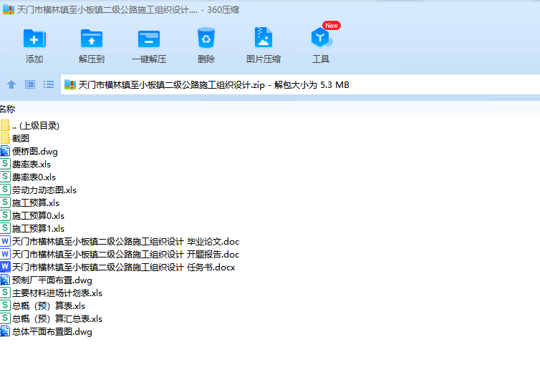Select file 预制厂平面布置.dwg
The image size is (540, 392).
point(46,280)
